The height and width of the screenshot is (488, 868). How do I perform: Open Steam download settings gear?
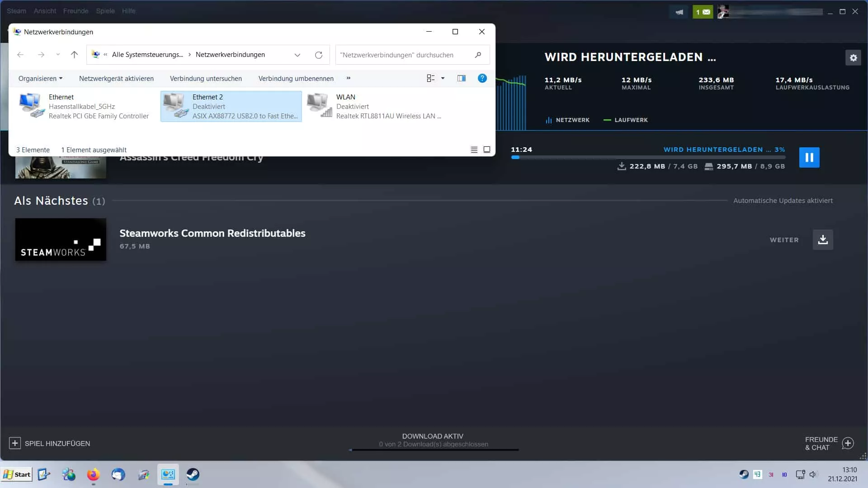click(853, 58)
